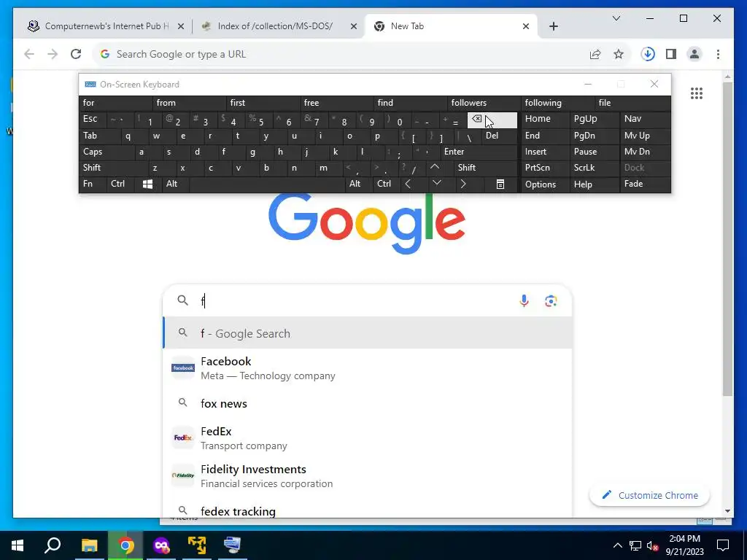
Task: Click the down arrow key on On-Screen Keyboard
Action: [x=437, y=183]
